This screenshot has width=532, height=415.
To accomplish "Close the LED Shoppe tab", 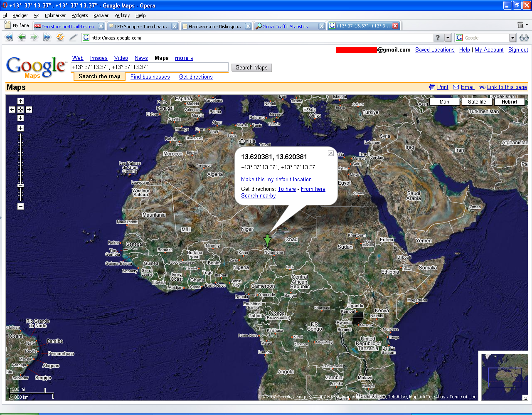I will (175, 26).
